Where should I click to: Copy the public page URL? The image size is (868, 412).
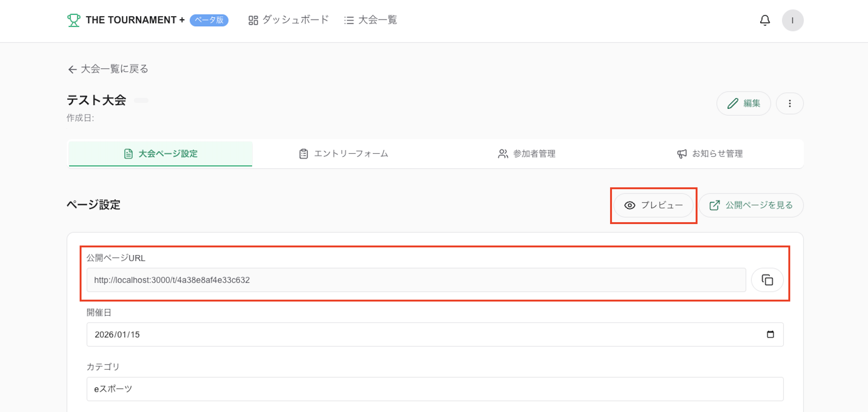click(x=767, y=280)
